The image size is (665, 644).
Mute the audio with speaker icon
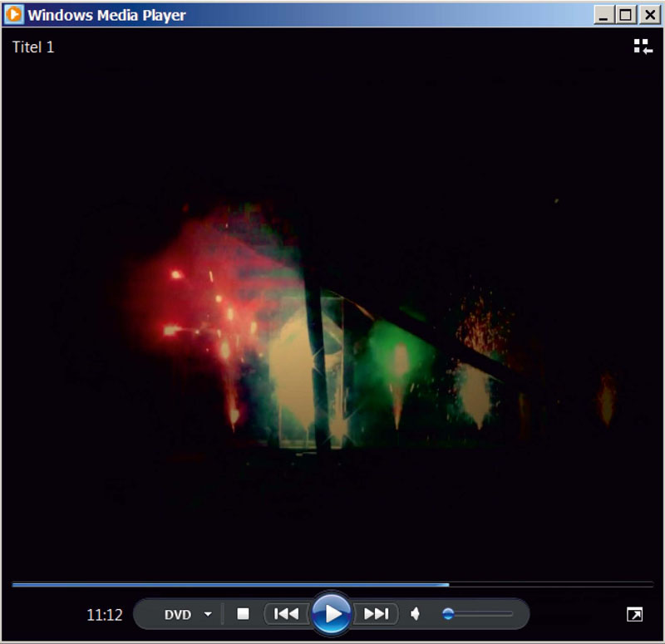415,613
